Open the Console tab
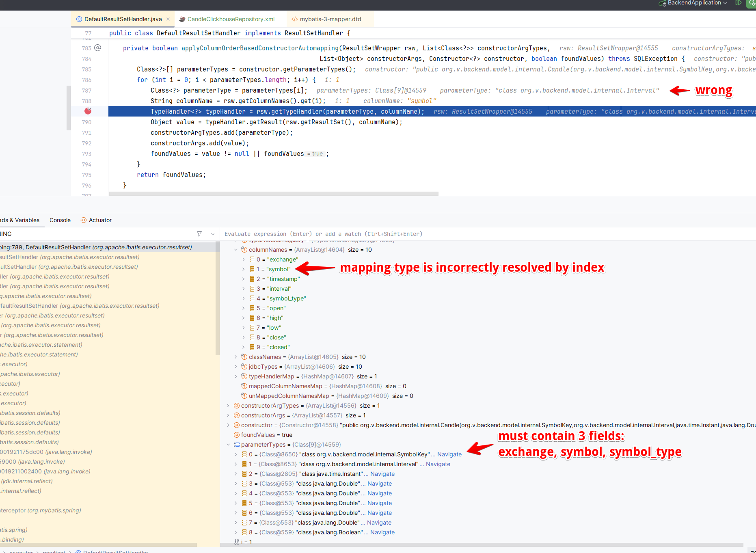This screenshot has height=553, width=756. point(60,220)
